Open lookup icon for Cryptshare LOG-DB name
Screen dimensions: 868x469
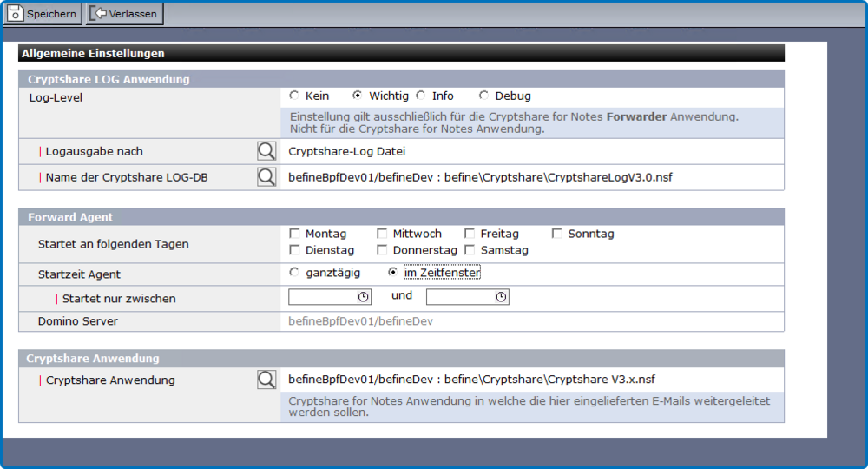266,177
